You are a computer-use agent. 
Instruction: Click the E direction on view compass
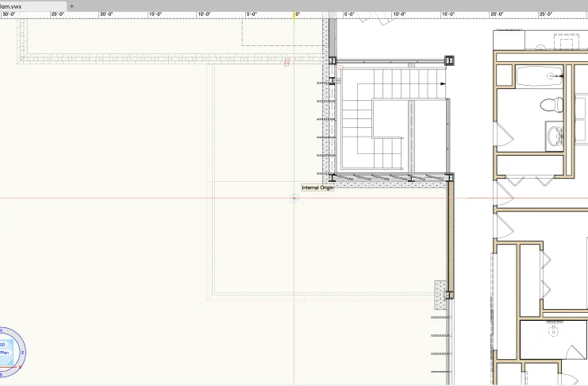coord(23,351)
